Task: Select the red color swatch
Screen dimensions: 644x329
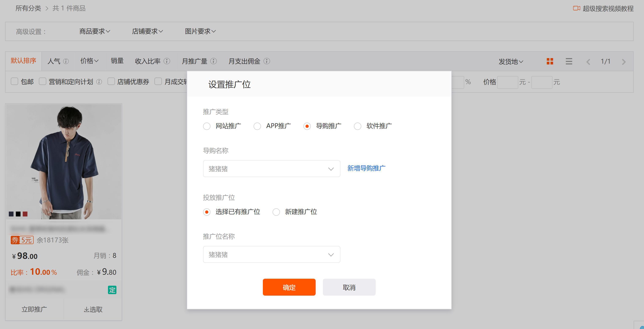Action: click(x=25, y=214)
